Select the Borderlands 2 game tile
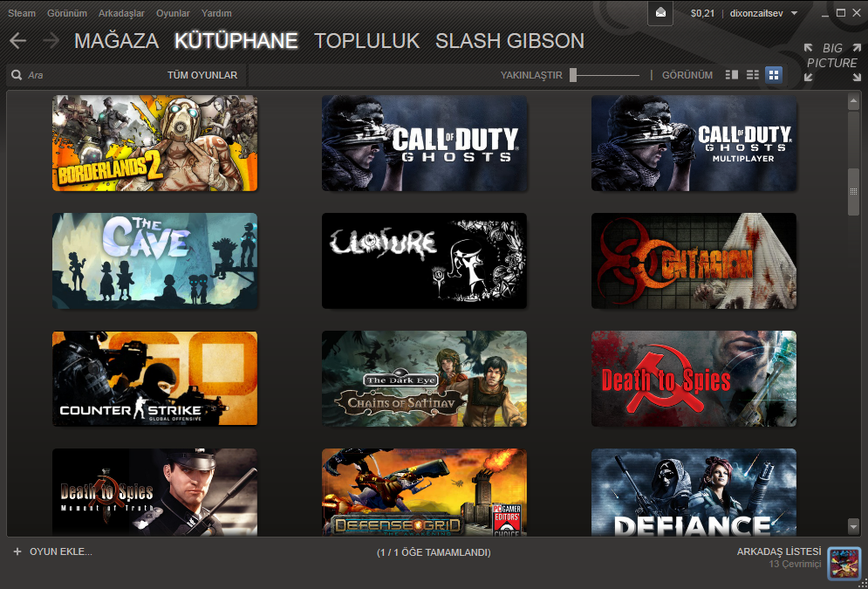The width and height of the screenshot is (868, 589). (x=154, y=143)
